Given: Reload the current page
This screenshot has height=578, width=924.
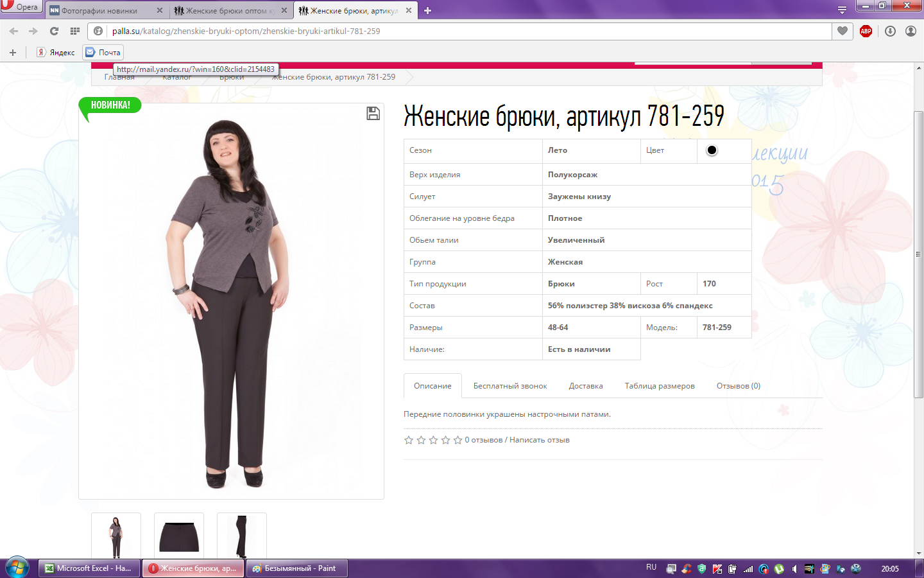Looking at the screenshot, I should pyautogui.click(x=54, y=31).
